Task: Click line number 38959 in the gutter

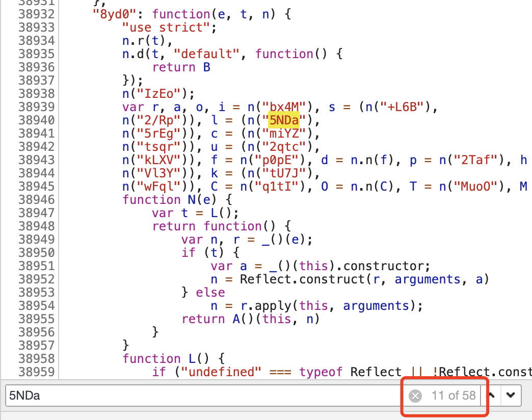Action: click(36, 372)
